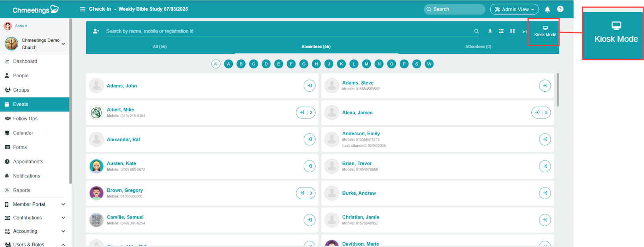Check in Burke, Andrew
Image resolution: width=644 pixels, height=247 pixels.
[545, 193]
